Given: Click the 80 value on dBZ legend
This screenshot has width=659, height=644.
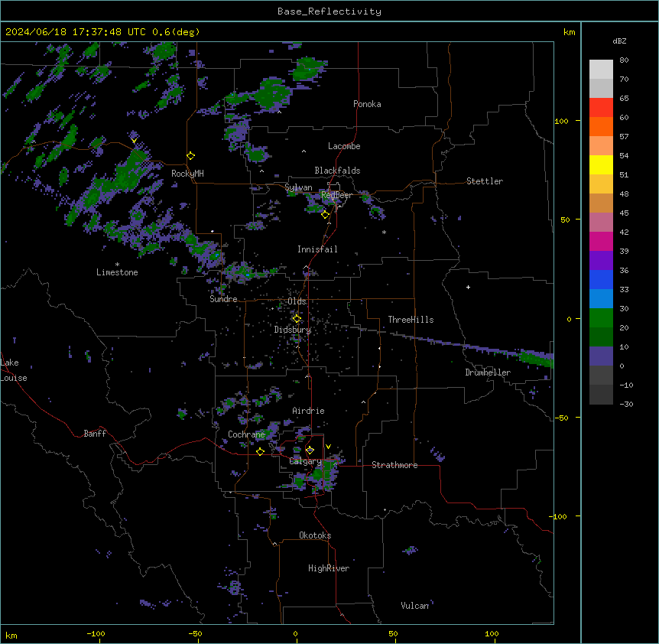Looking at the screenshot, I should 624,60.
